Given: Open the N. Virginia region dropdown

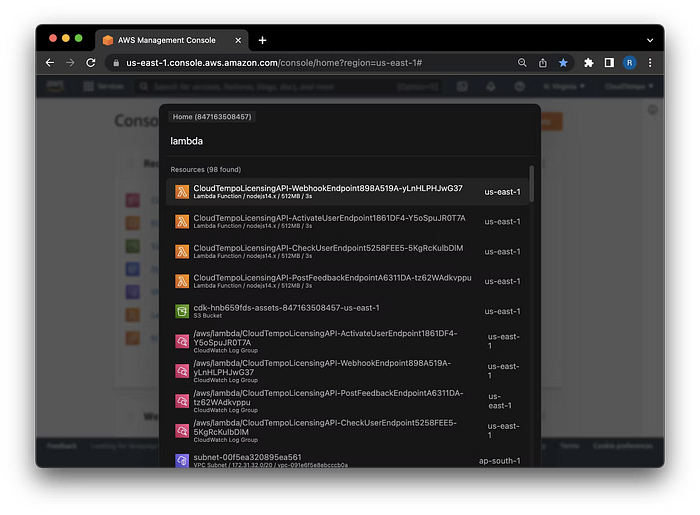Looking at the screenshot, I should (564, 87).
